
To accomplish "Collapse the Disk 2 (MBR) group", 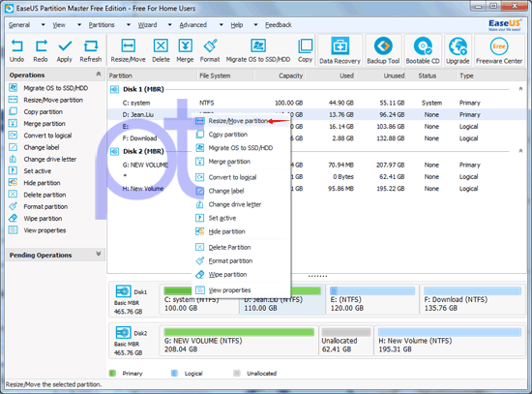I will [x=520, y=150].
